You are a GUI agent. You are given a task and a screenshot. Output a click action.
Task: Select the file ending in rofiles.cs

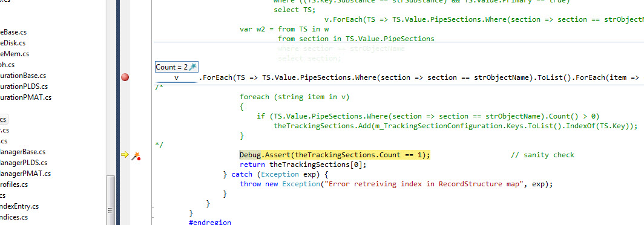click(14, 184)
